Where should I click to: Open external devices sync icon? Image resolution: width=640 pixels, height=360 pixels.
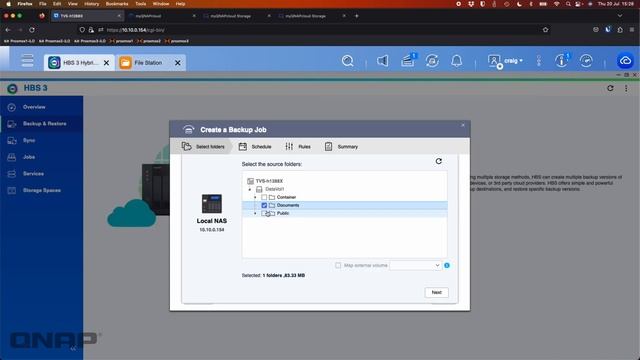pyautogui.click(x=432, y=61)
